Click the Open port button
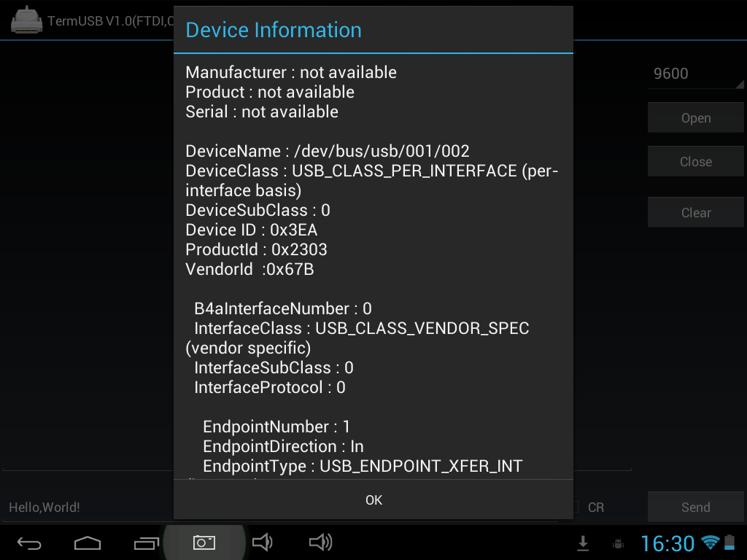 click(x=695, y=117)
